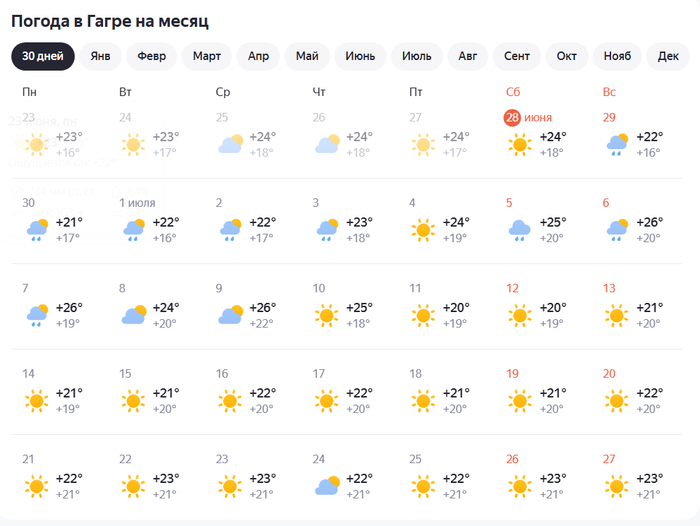Click the sun icon for July 10
The image size is (700, 526).
(x=326, y=316)
